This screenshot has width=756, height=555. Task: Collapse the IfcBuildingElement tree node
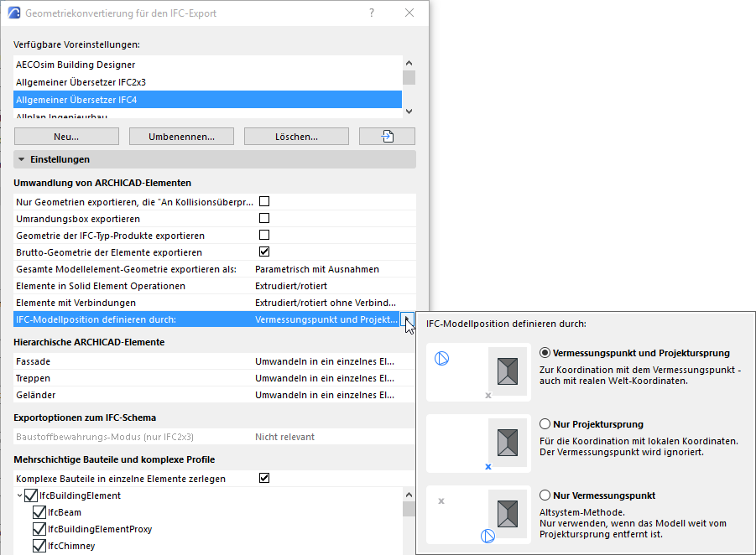tap(19, 495)
